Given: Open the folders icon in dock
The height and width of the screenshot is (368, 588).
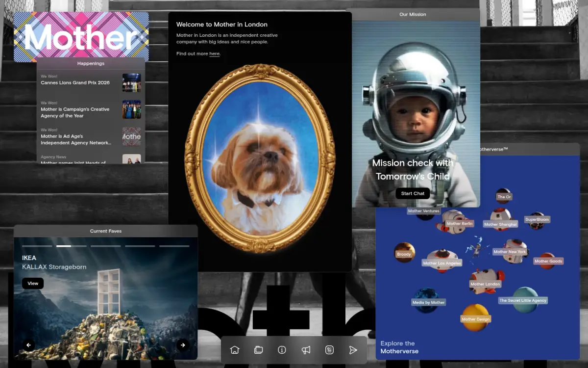Looking at the screenshot, I should point(258,350).
